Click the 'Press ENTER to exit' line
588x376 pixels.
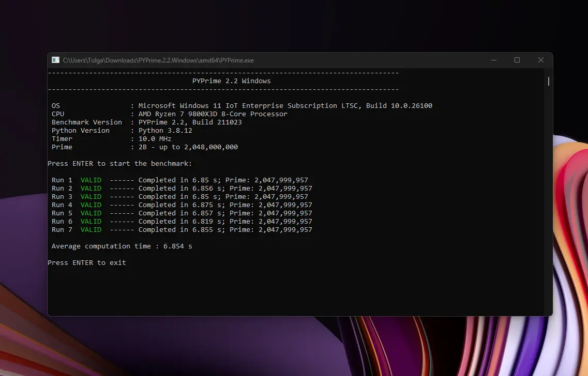click(87, 262)
